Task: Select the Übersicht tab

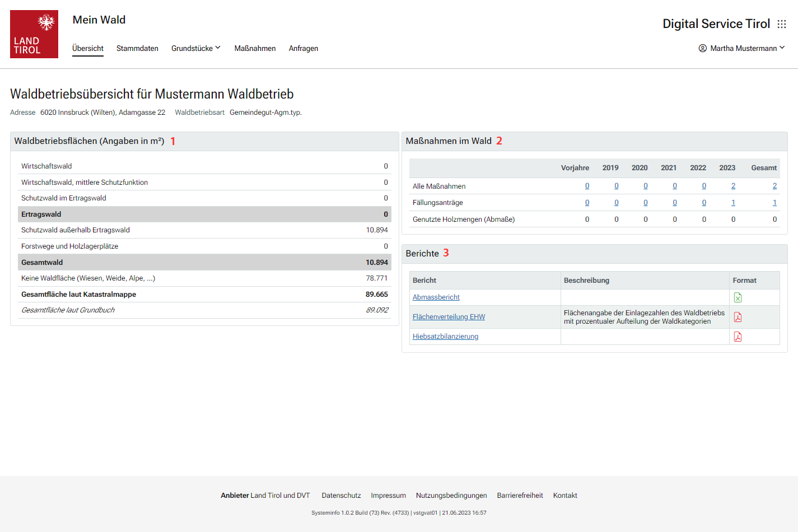Action: click(88, 48)
